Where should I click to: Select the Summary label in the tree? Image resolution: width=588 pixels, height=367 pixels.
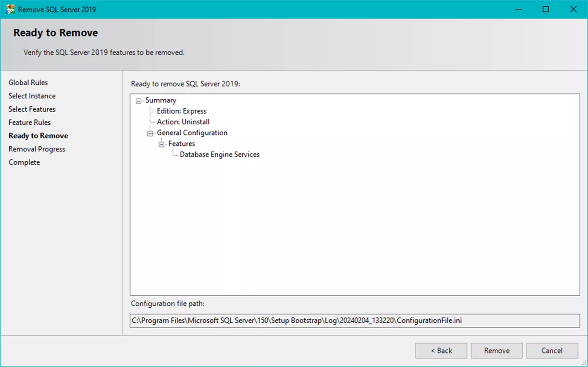pos(161,100)
